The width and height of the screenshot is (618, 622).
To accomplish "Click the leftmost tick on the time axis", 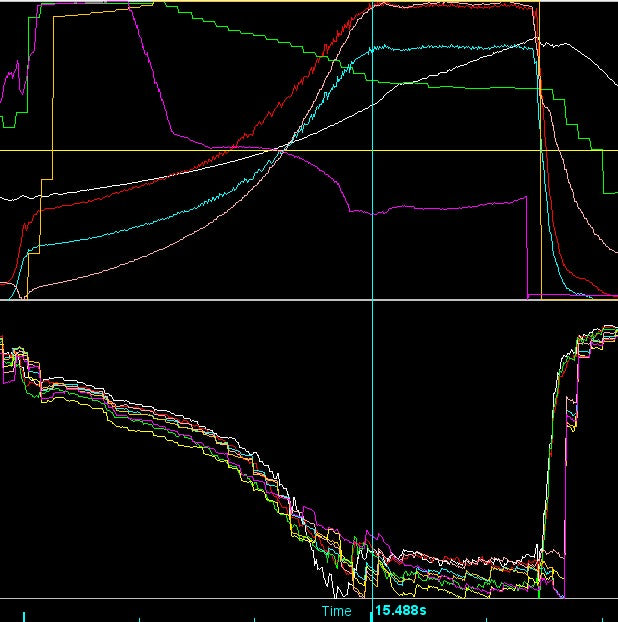I will point(23,612).
